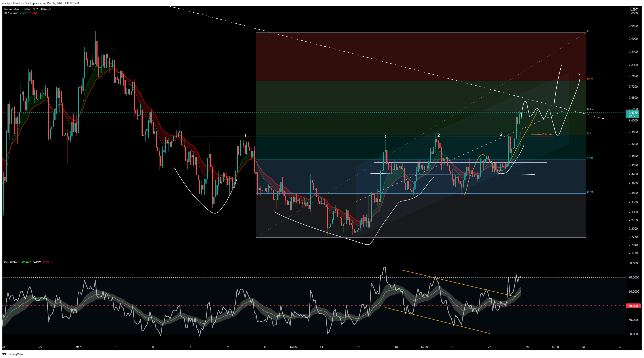644x358 pixels.
Task: Click the red 50.0000 RSI level tag
Action: 634,306
